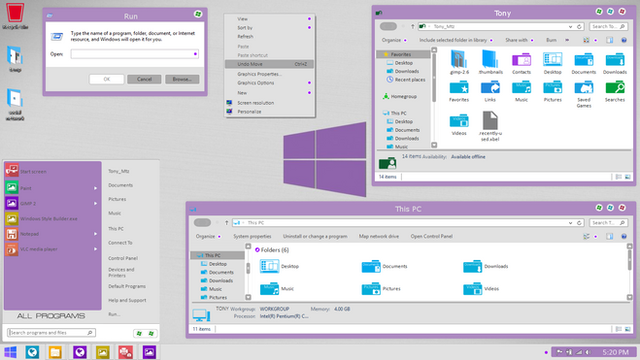Open the Favorites folder with star icon

pos(459,91)
